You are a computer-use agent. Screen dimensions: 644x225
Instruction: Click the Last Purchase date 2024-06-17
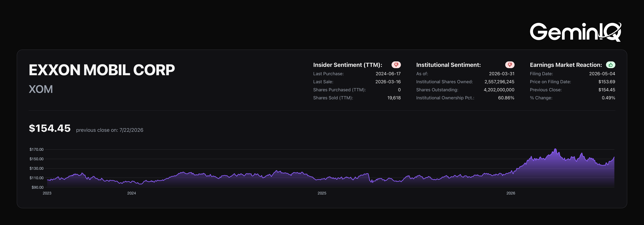coord(388,74)
